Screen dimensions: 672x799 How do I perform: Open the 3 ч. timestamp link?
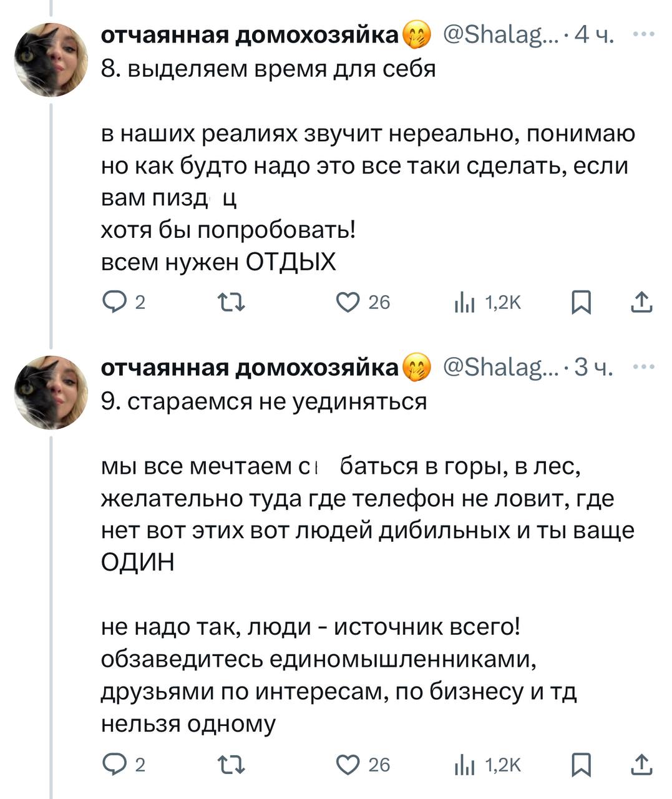[594, 368]
